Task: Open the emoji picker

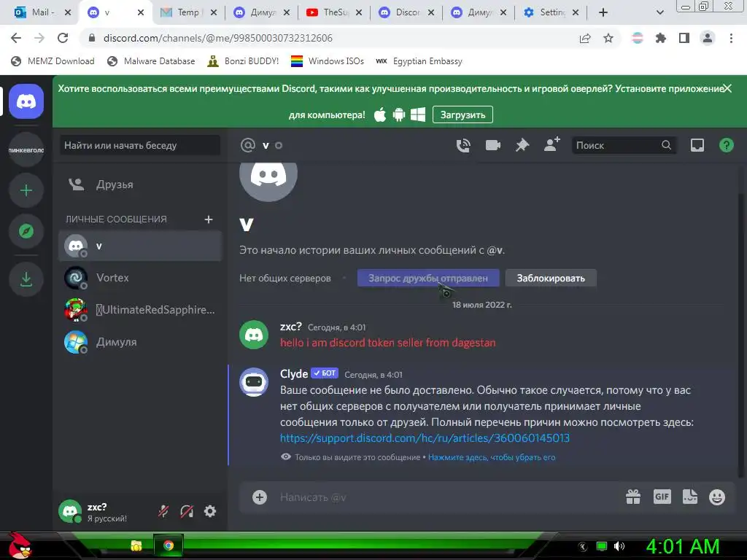Action: (x=717, y=497)
